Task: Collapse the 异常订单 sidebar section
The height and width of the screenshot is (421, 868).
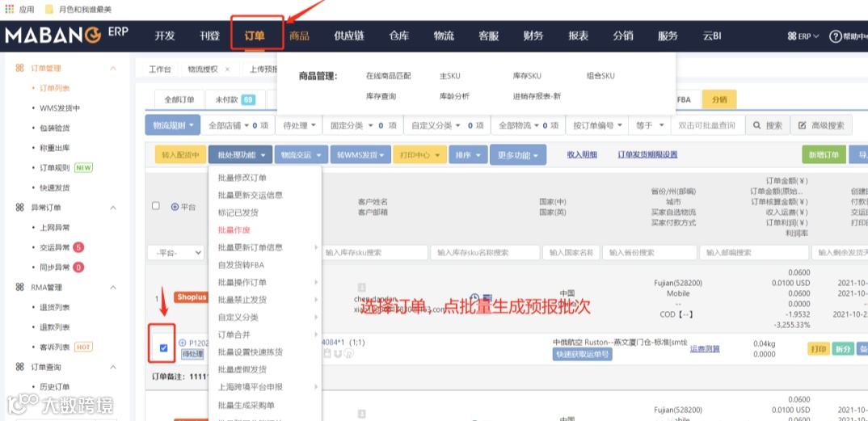Action: pyautogui.click(x=113, y=208)
